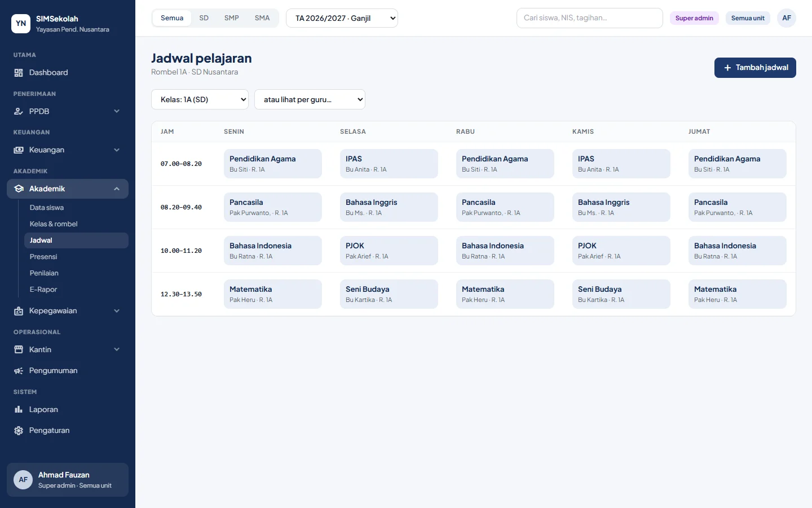Select the Jadwal submenu item
Screen dimensions: 812x508
pyautogui.click(x=77, y=240)
